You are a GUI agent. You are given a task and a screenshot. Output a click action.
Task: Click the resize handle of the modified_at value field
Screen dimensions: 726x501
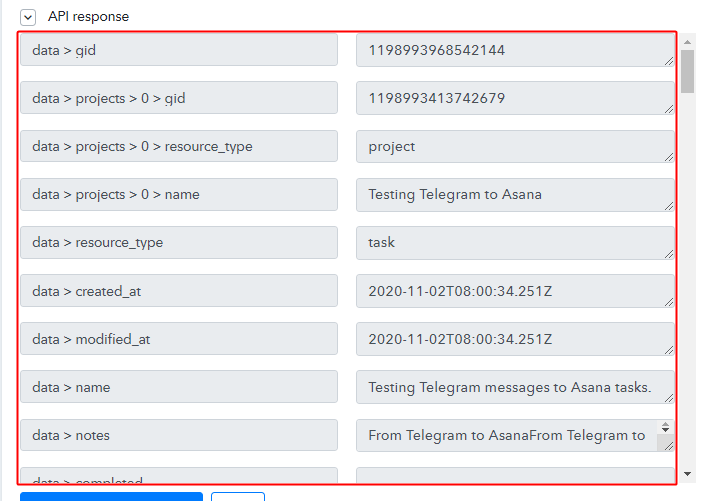coord(669,350)
